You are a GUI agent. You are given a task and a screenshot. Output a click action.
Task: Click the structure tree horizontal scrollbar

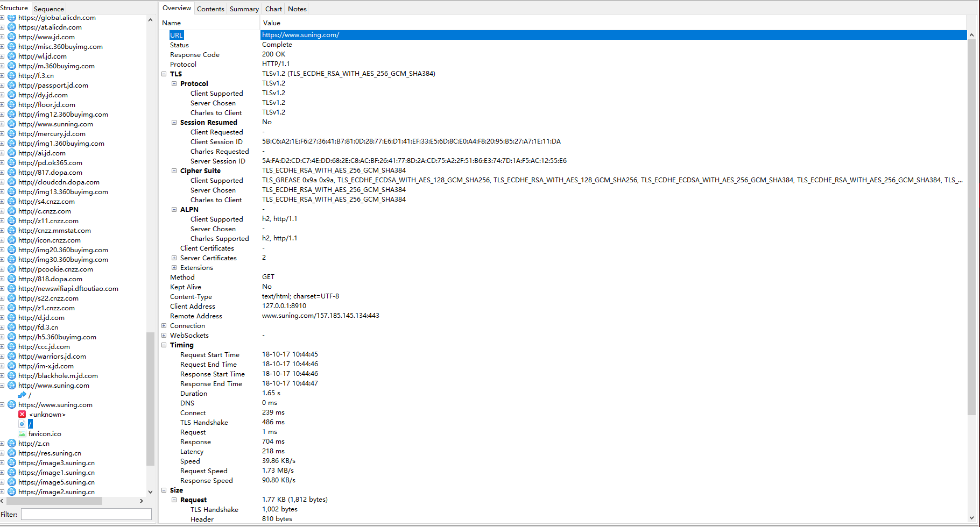click(54, 501)
